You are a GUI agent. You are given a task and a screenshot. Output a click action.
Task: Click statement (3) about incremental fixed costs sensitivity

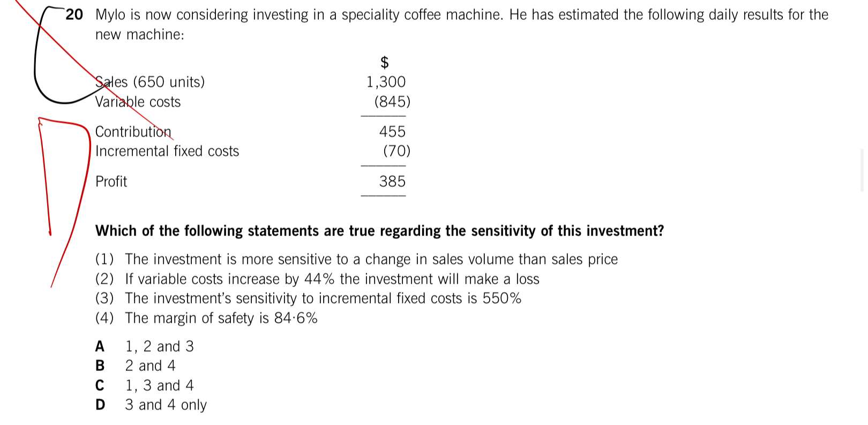(x=323, y=298)
